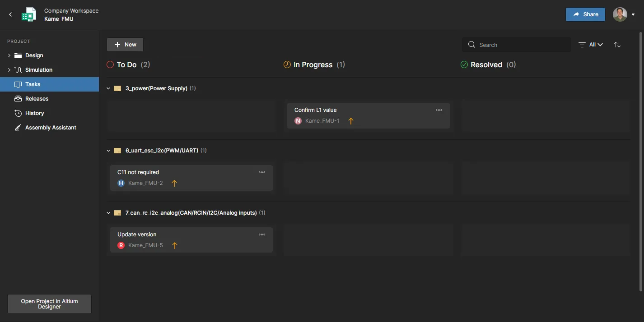The image size is (644, 322).
Task: Click priority arrow on Kame_FMU-1 card
Action: [x=351, y=121]
